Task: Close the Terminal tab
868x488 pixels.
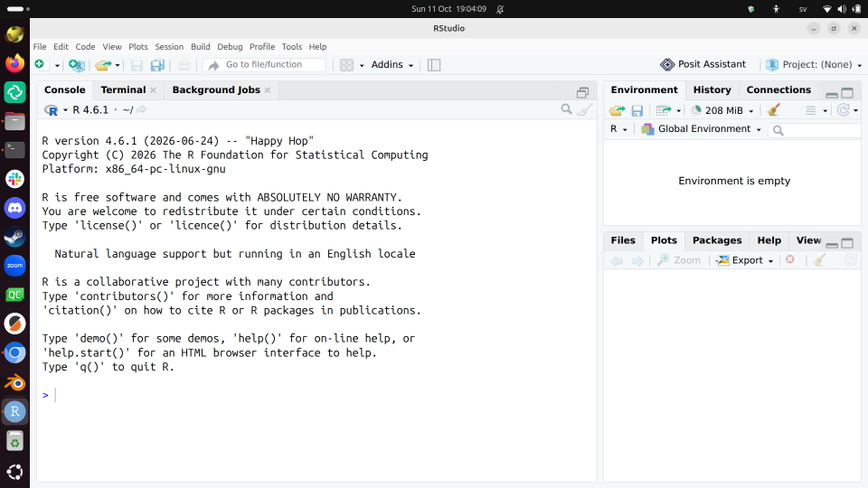Action: (154, 90)
